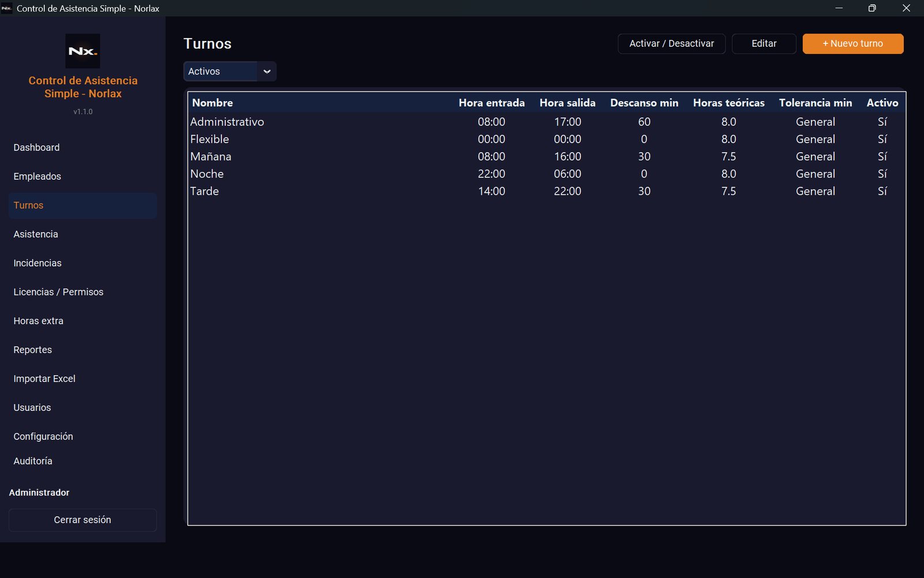The height and width of the screenshot is (578, 924).
Task: Click 17:00 exit time for Administrativo
Action: pos(568,122)
